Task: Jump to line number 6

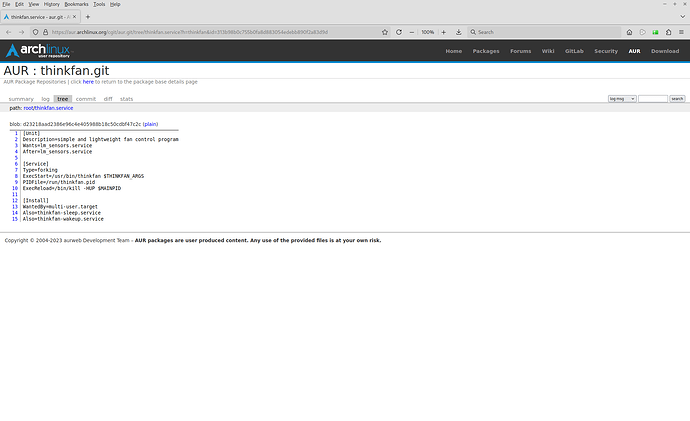Action: tap(16, 164)
